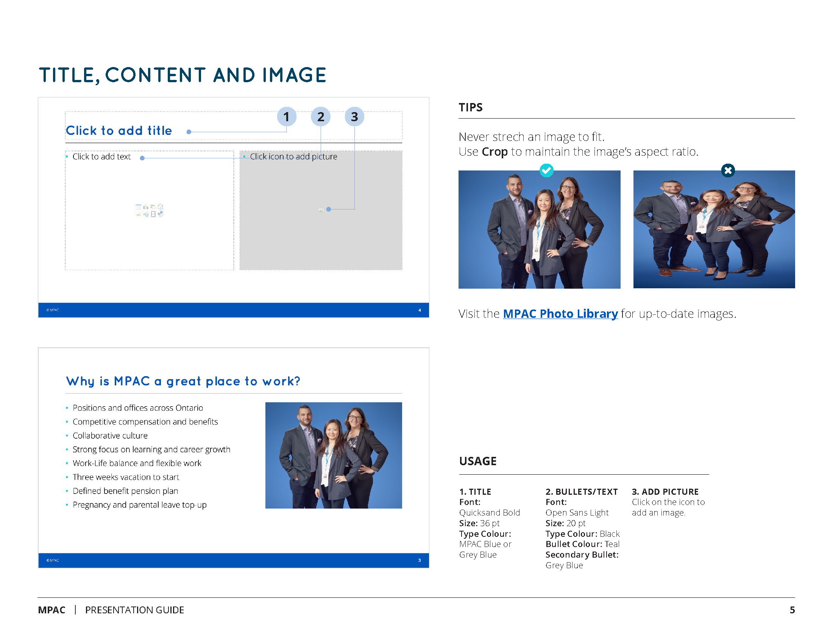Click "Click icon to add picture" text

click(x=293, y=157)
